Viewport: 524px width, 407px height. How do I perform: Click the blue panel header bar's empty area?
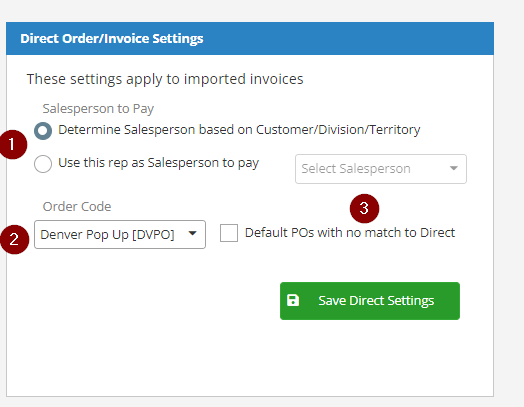tap(348, 38)
